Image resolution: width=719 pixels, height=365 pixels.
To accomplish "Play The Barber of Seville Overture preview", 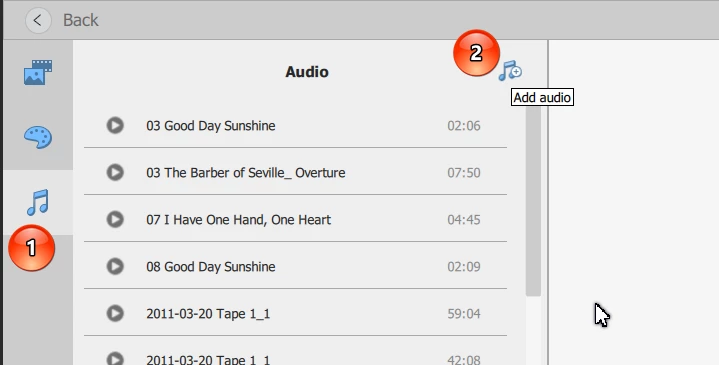I will click(115, 172).
